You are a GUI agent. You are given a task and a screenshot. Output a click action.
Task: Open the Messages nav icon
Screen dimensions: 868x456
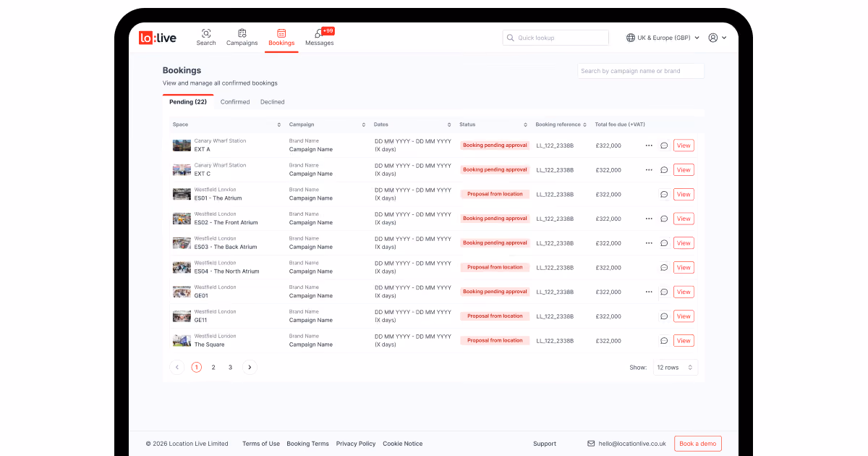click(x=318, y=34)
